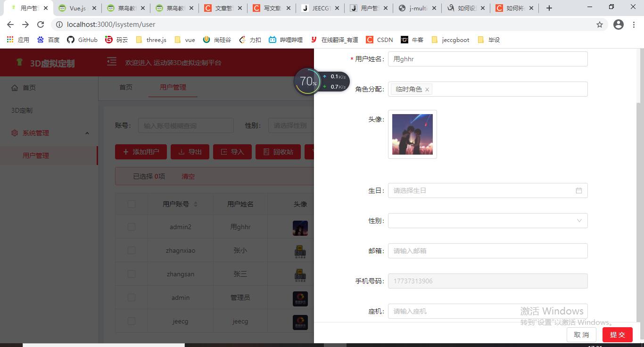The height and width of the screenshot is (347, 644).
Task: Open a new browser tab
Action: pyautogui.click(x=549, y=8)
